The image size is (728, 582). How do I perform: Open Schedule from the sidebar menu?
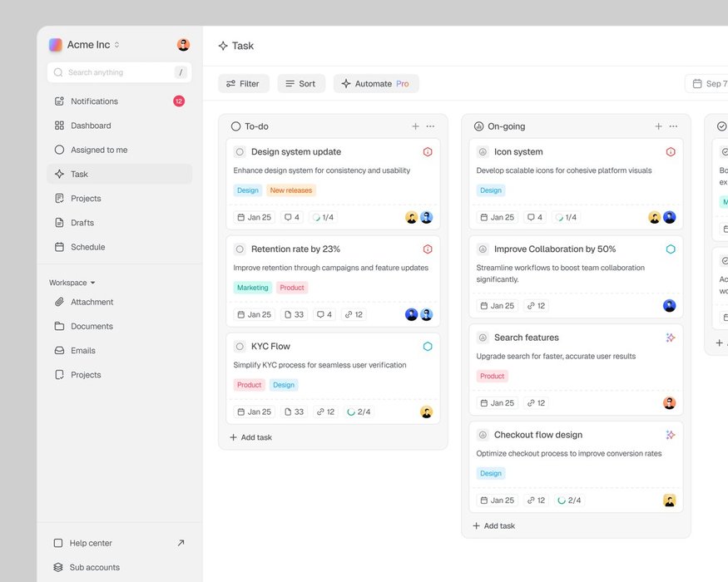tap(87, 247)
